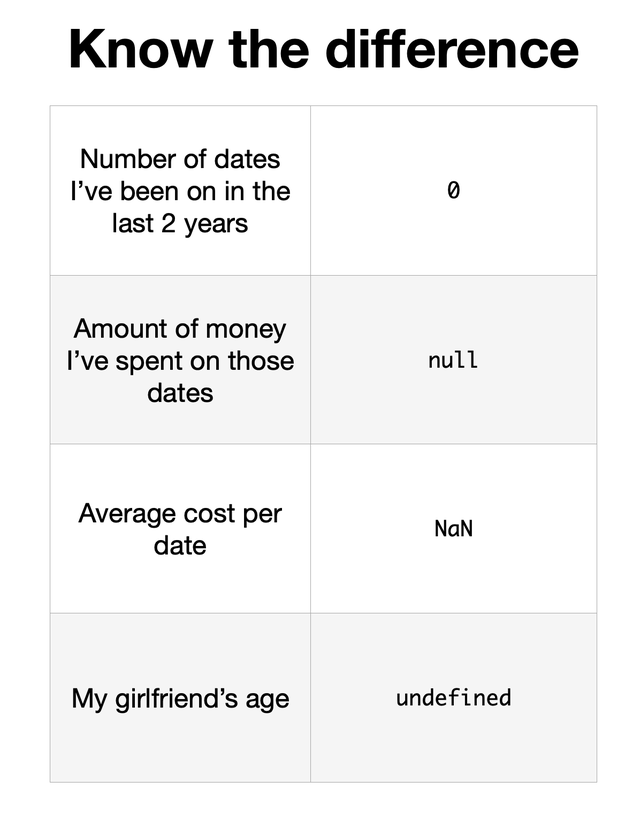
Task: Click the 'Amount of money' first line
Action: [180, 329]
